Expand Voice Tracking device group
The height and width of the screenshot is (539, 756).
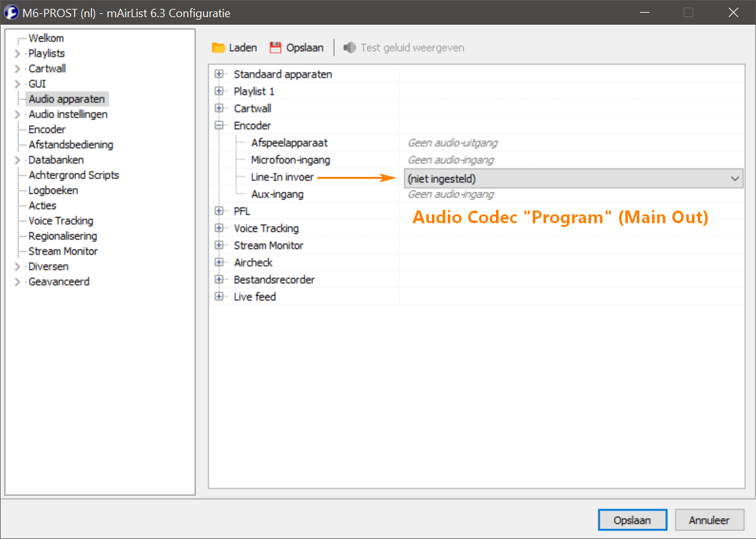[x=219, y=228]
